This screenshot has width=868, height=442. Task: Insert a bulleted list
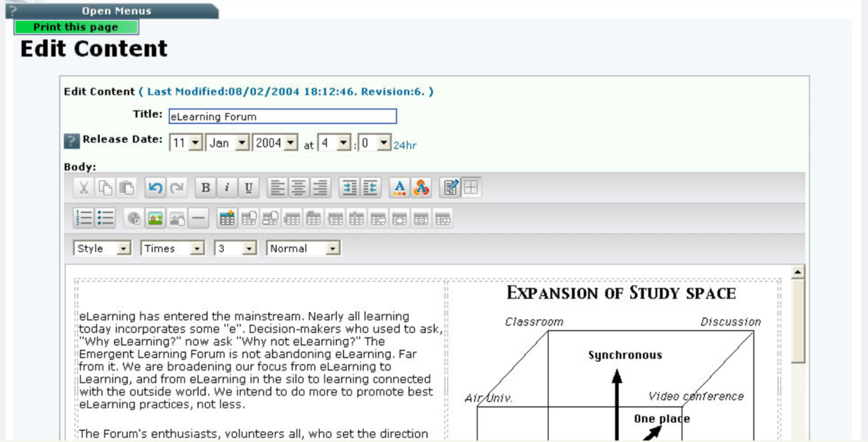click(105, 218)
